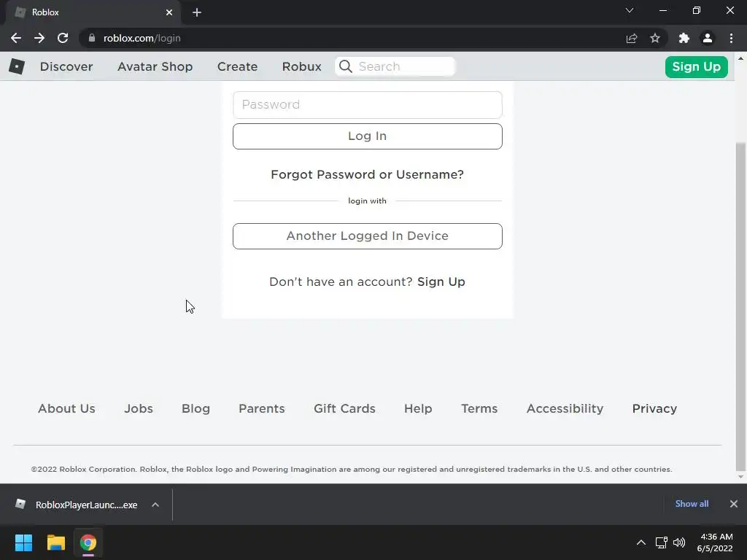
Task: Open the Parents footer link
Action: (x=262, y=408)
